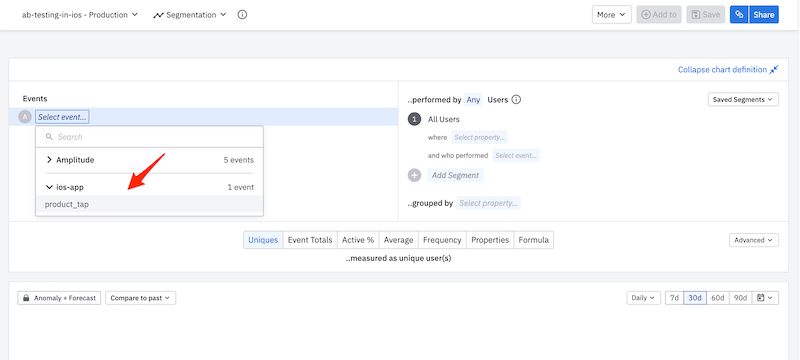Click the event A letter badge
Screen dimensions: 800x360
[x=25, y=117]
